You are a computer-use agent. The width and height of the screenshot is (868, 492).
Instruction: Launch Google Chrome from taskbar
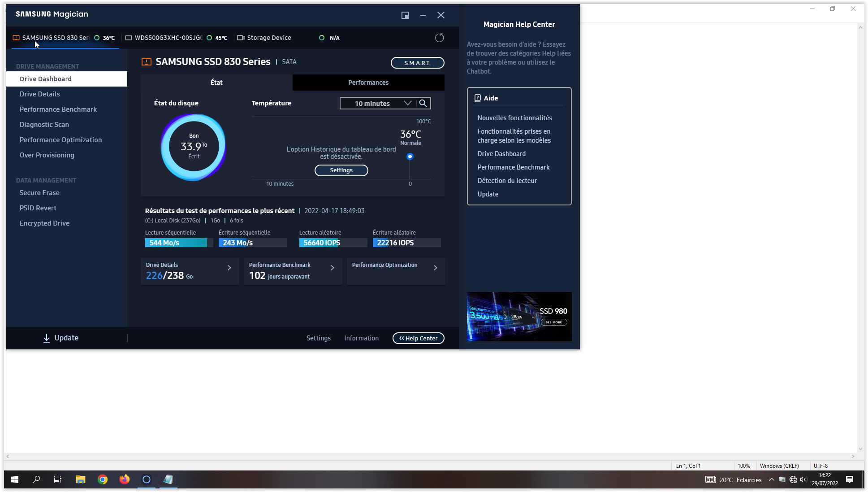point(103,479)
